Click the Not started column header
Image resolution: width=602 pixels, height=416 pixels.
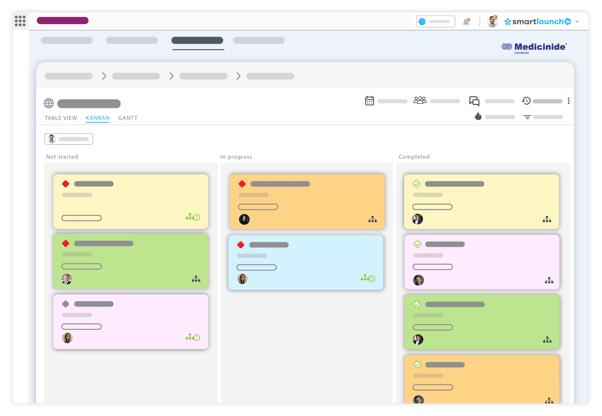62,157
